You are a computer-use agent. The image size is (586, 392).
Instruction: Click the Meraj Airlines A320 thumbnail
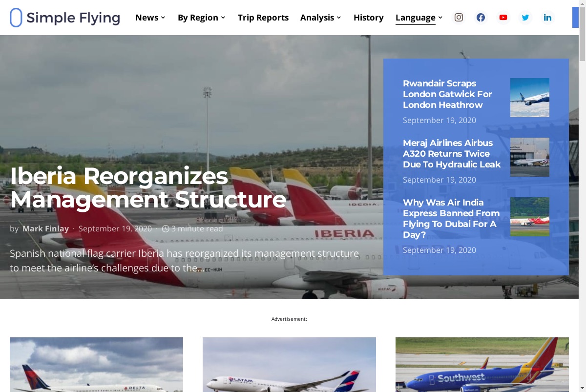pos(530,157)
